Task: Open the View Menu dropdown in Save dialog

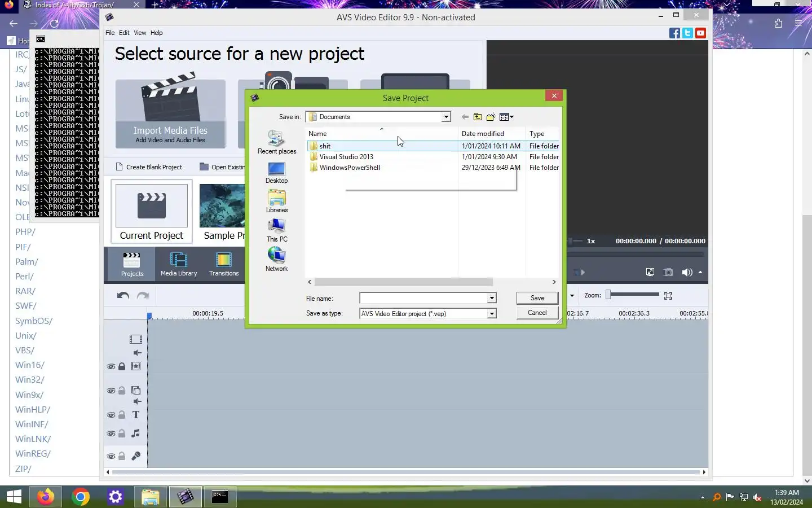Action: coord(506,117)
